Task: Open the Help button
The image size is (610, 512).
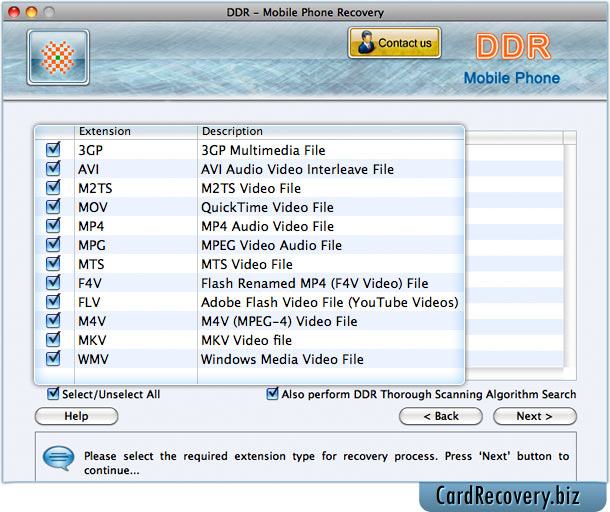Action: point(76,416)
